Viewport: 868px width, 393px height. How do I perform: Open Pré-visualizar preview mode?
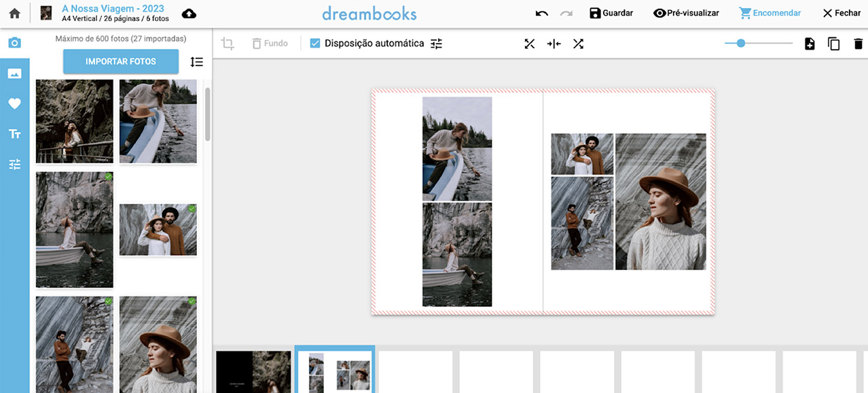click(x=686, y=13)
